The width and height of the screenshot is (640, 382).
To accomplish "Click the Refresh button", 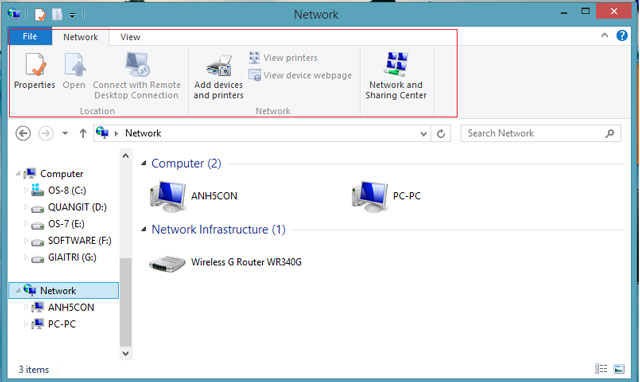I will click(x=441, y=134).
